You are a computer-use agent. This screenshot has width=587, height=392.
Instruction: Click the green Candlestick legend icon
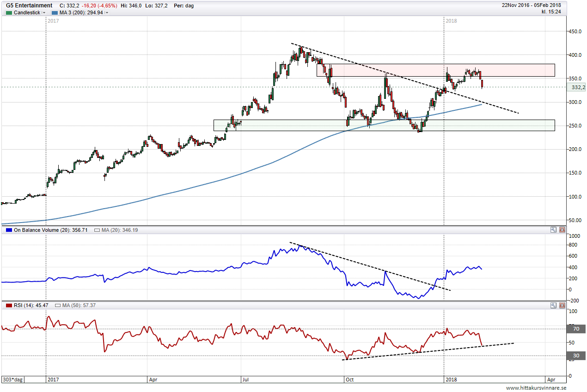[x=9, y=12]
